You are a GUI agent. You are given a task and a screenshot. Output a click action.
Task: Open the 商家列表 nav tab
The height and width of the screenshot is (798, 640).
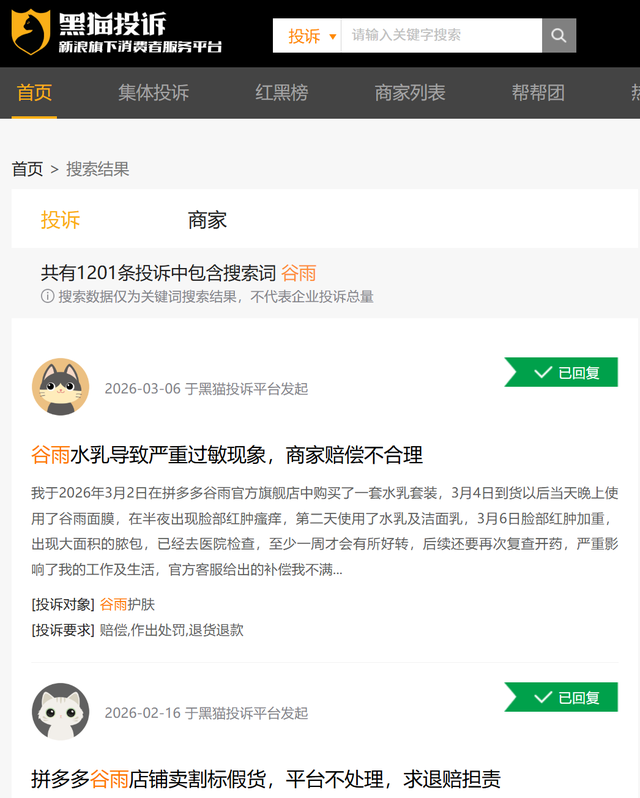tap(410, 93)
